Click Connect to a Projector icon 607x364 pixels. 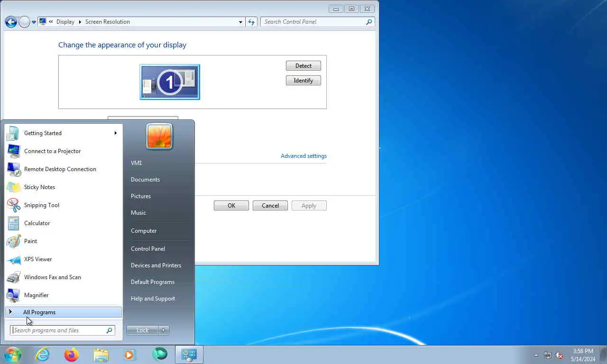(13, 151)
